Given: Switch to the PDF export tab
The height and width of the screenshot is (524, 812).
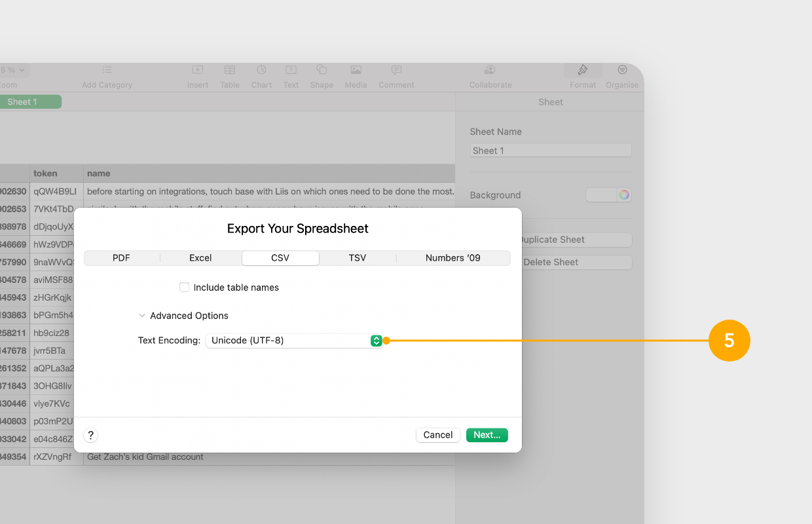Looking at the screenshot, I should coord(122,258).
